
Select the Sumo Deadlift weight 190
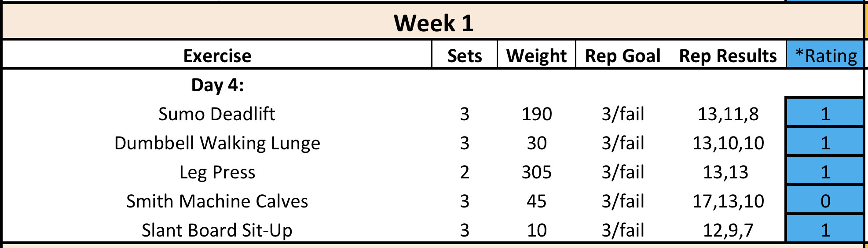537,114
